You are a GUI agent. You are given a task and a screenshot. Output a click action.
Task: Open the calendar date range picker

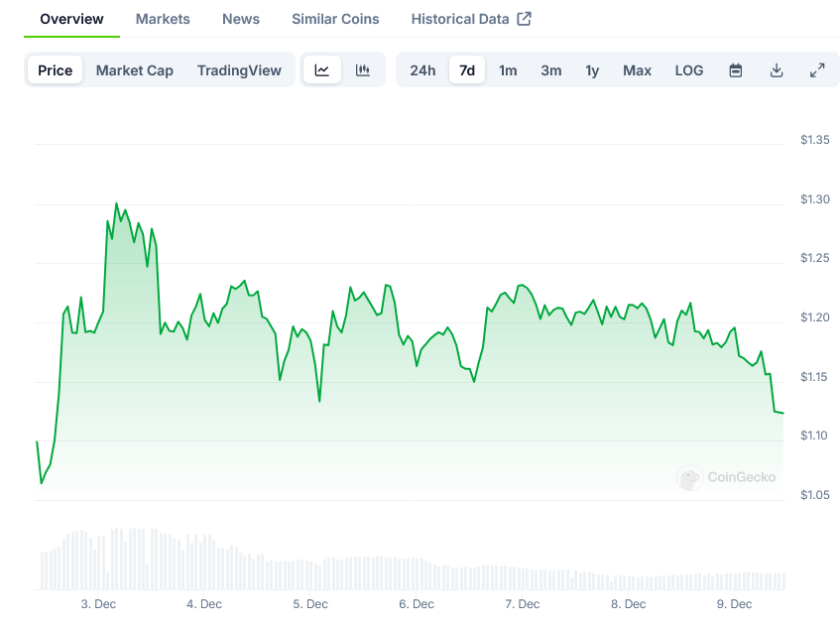click(736, 70)
